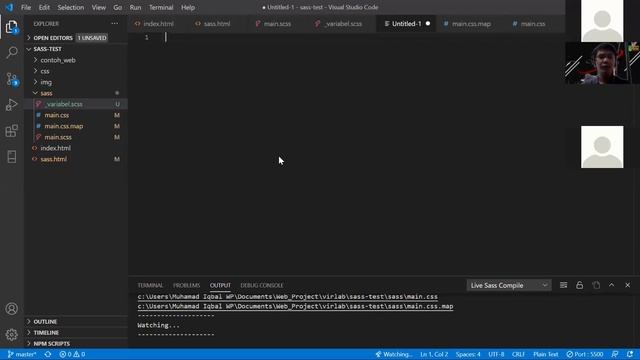This screenshot has height=360, width=640.
Task: Maximize the panel with up chevron
Action: 611,285
